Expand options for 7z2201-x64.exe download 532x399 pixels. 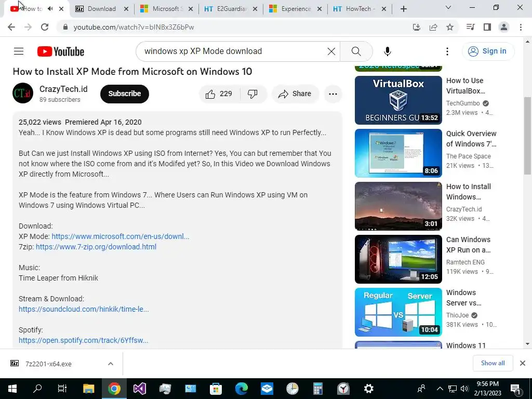(x=111, y=364)
